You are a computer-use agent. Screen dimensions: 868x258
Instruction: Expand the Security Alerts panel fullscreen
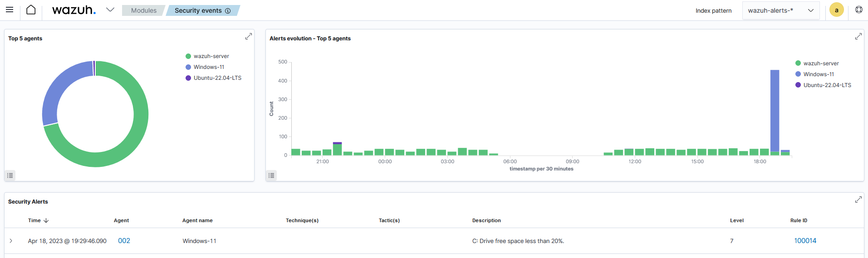(858, 200)
